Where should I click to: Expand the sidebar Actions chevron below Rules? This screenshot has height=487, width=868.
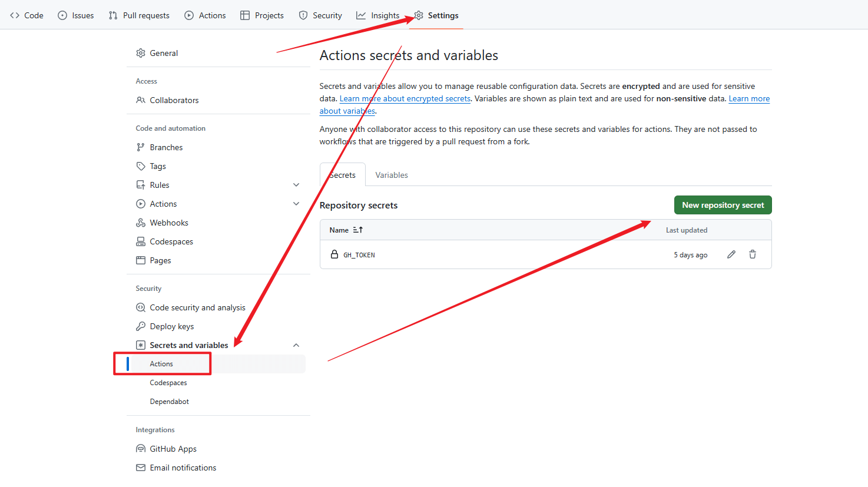point(296,204)
